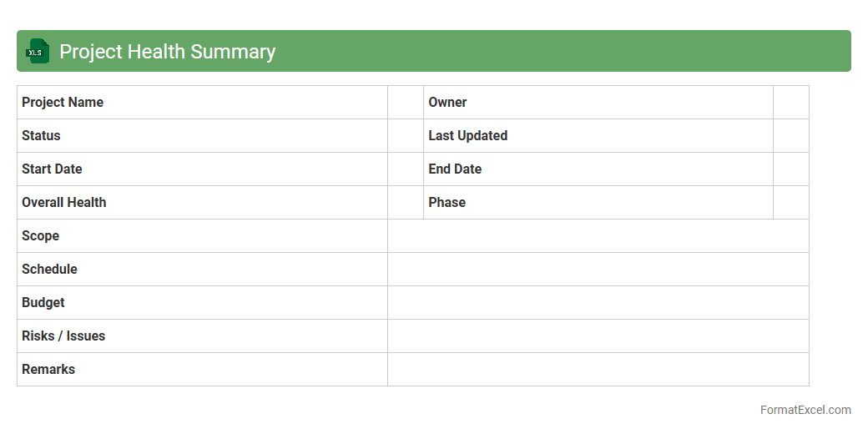Click the empty Risks / Issues value field
Screen dimensions: 868x434
pyautogui.click(x=598, y=336)
